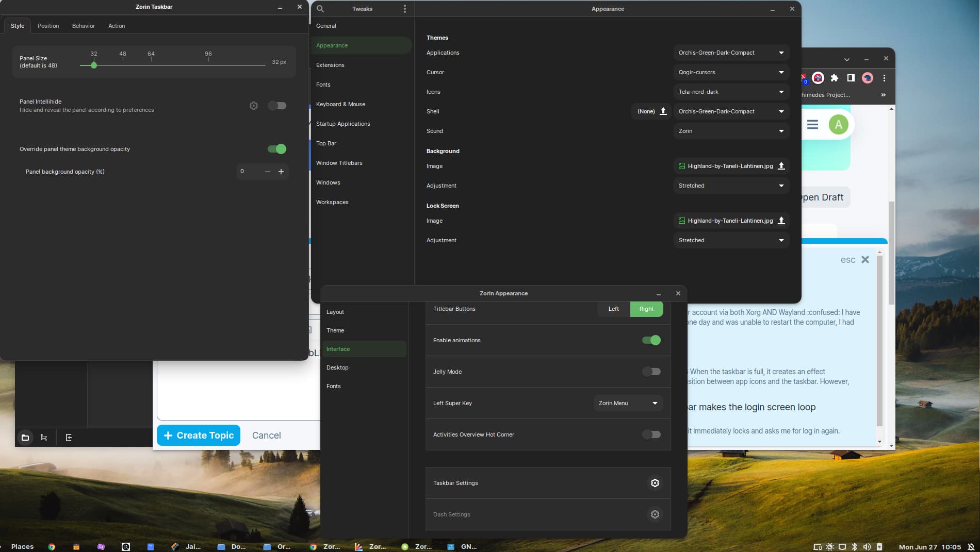Open Panel Intellihide gear settings
The width and height of the screenshot is (980, 552).
[x=254, y=106]
